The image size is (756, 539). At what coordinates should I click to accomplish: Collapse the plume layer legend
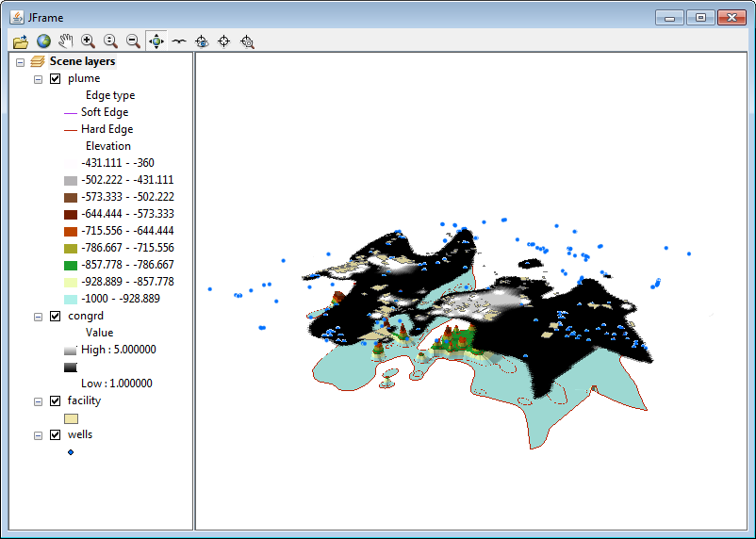39,79
